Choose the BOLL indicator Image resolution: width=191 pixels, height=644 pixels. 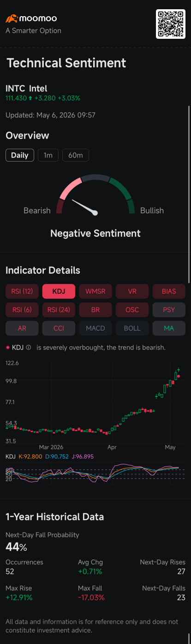tap(132, 328)
